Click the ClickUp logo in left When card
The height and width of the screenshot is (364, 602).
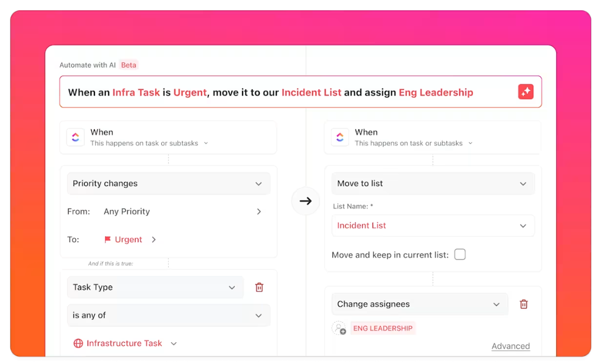tap(76, 137)
